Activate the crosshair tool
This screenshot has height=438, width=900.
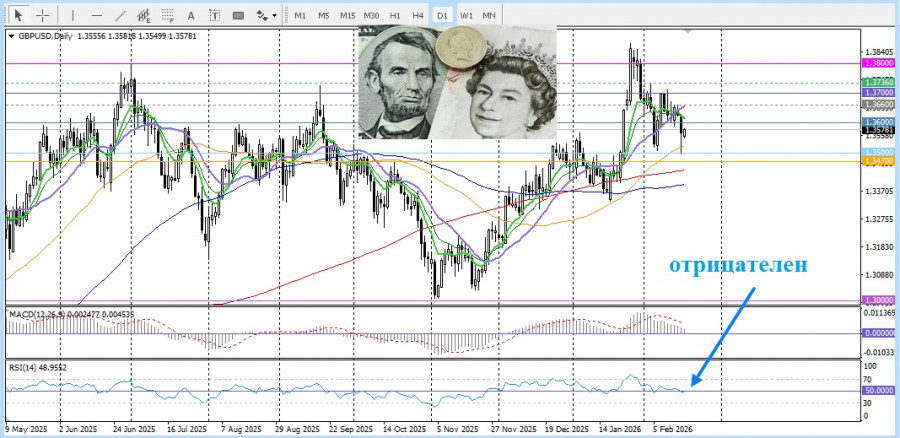42,15
